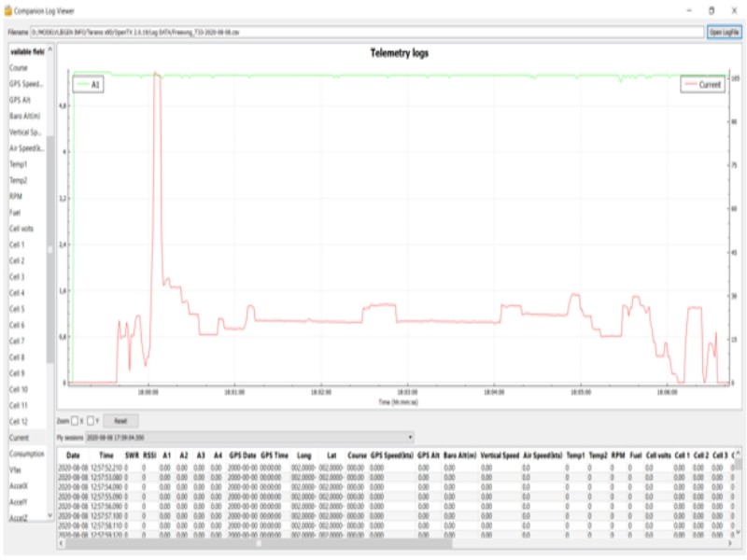The image size is (747, 560).
Task: Select RPM in the fields list
Action: 16,197
